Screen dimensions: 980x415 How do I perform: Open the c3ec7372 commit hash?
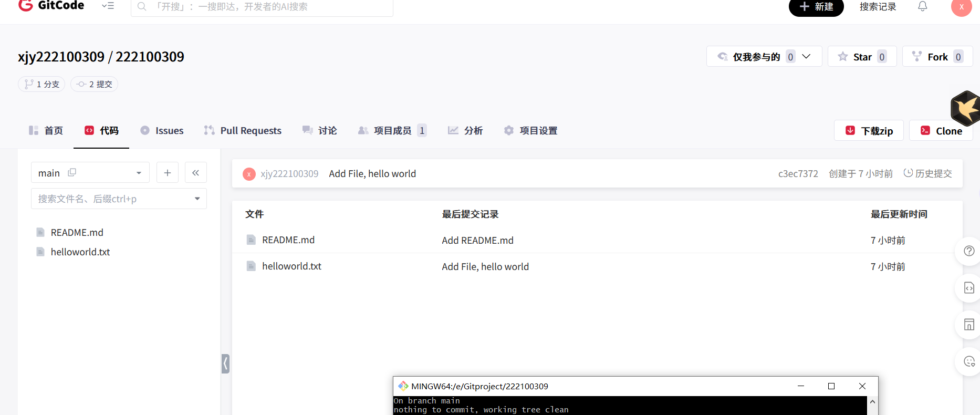[798, 174]
